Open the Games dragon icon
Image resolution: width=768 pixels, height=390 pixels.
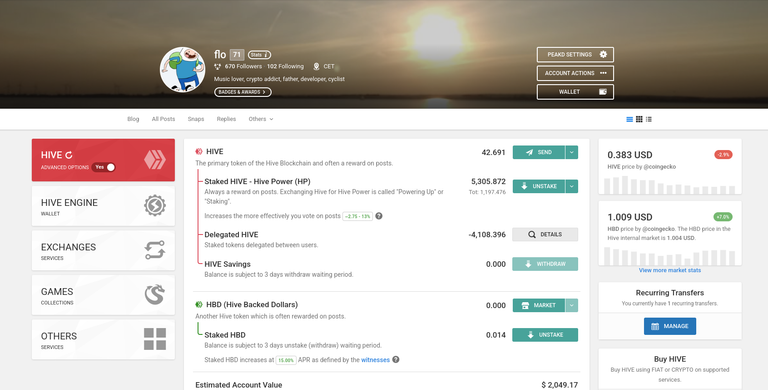tap(155, 294)
